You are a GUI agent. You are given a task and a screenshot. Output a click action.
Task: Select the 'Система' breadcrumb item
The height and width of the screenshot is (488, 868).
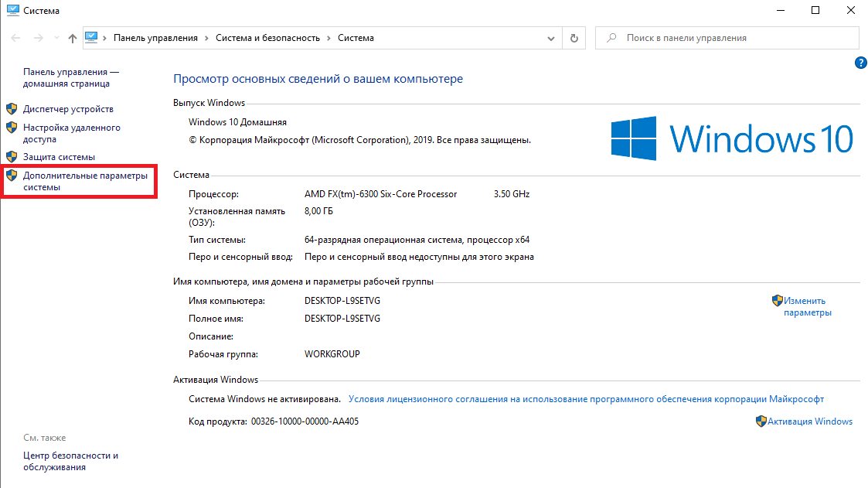click(356, 38)
